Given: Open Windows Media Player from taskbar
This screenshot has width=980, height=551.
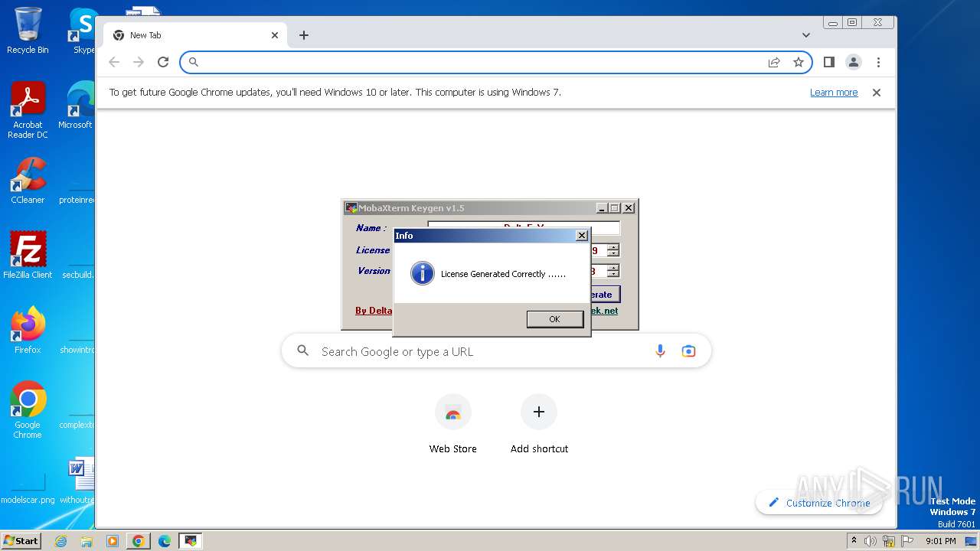Looking at the screenshot, I should click(113, 541).
